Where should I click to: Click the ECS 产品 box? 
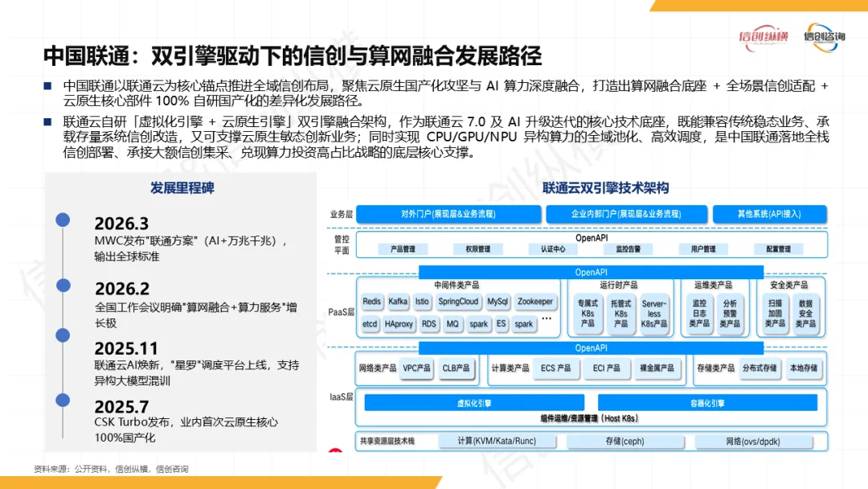pos(555,368)
